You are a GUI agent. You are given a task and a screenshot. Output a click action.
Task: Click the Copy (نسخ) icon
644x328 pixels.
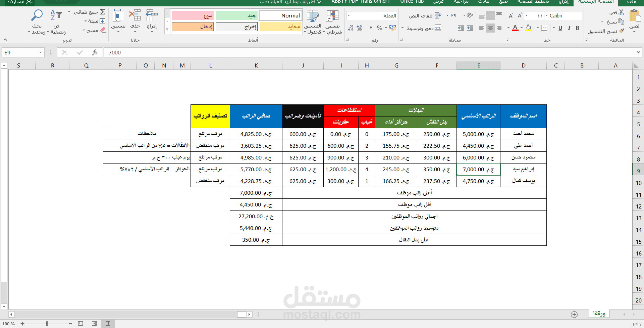point(621,21)
